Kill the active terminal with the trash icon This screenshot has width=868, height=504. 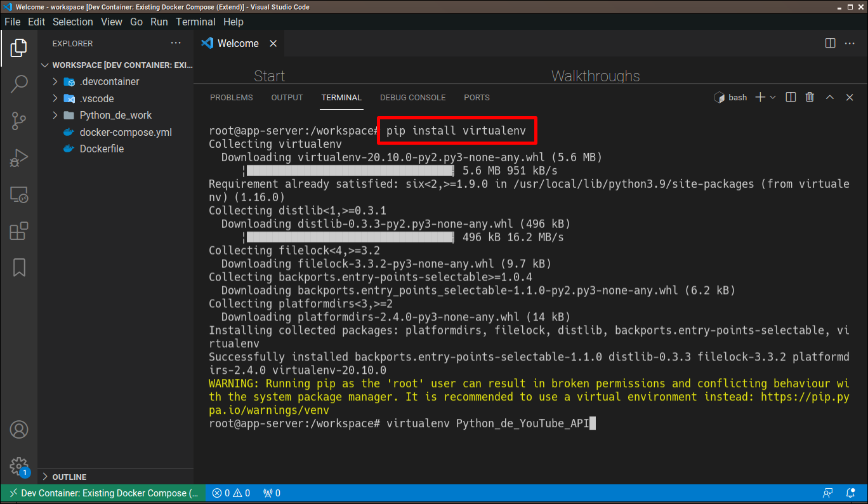tap(810, 97)
